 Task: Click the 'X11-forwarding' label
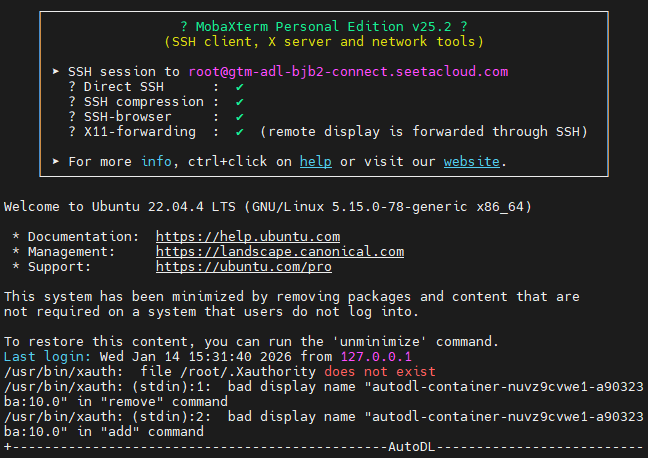(140, 132)
